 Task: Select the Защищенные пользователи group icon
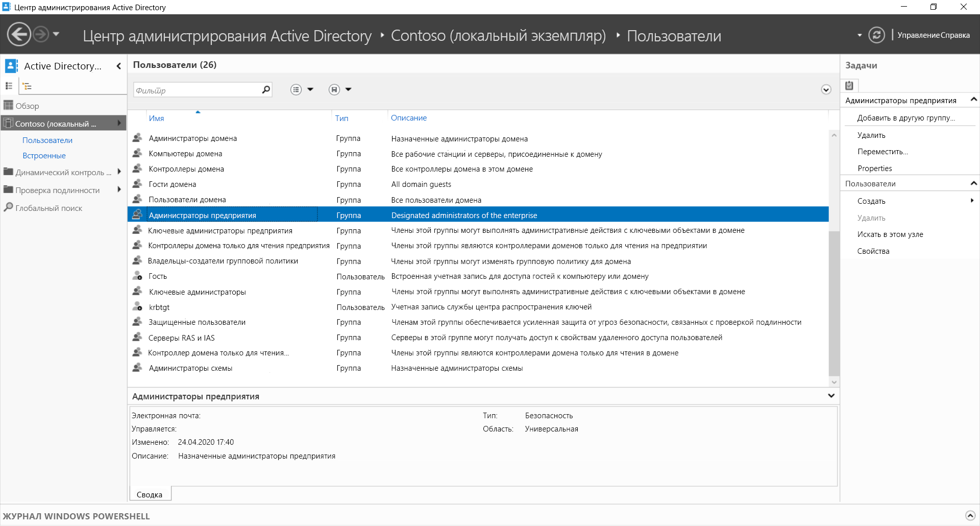tap(137, 322)
